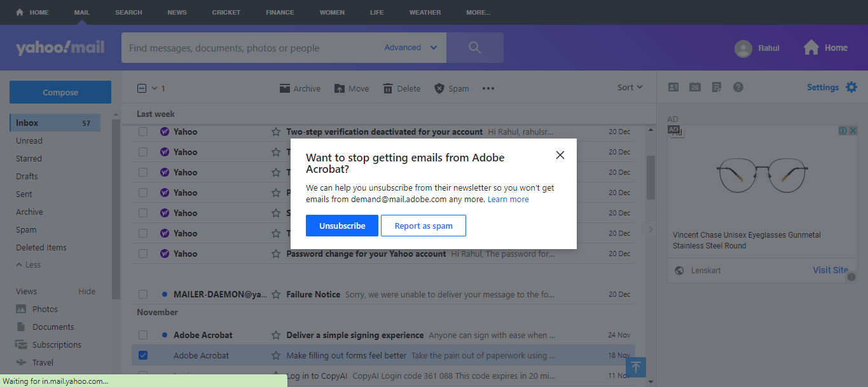Expand the Advanced search dropdown

(x=411, y=48)
